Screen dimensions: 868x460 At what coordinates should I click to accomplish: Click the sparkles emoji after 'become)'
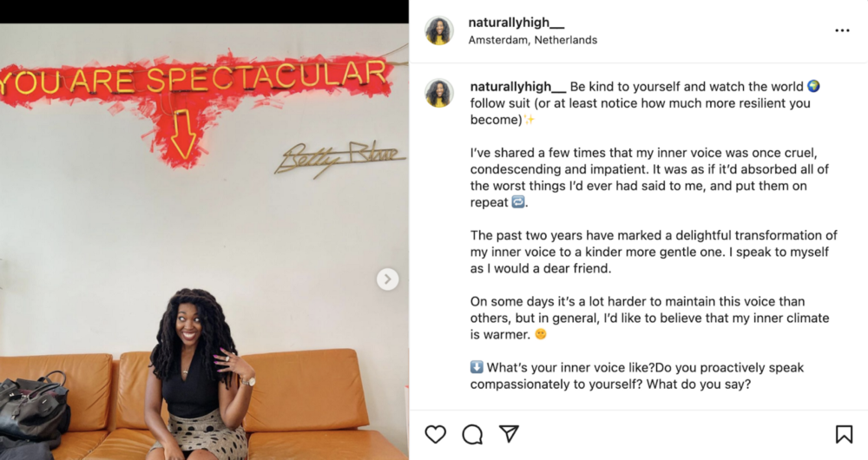pyautogui.click(x=529, y=120)
